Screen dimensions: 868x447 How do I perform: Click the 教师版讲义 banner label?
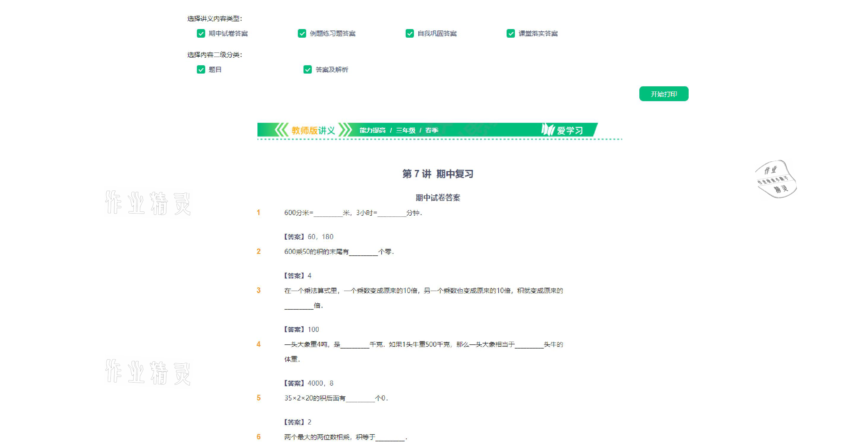pyautogui.click(x=313, y=130)
